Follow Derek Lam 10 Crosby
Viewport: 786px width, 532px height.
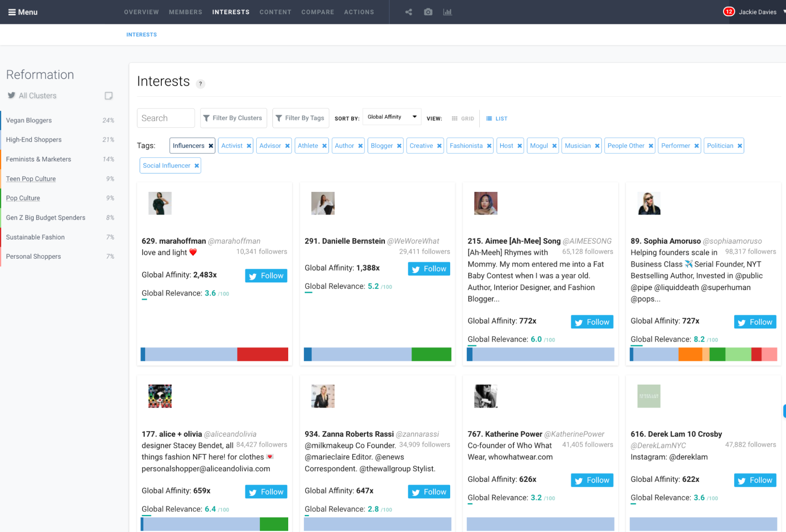point(755,480)
